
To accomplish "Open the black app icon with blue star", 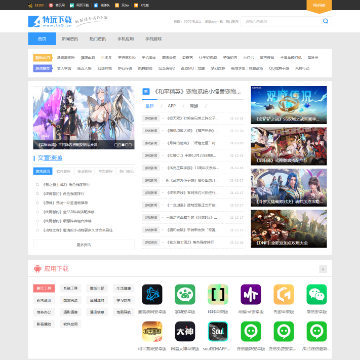I will coord(152,294).
